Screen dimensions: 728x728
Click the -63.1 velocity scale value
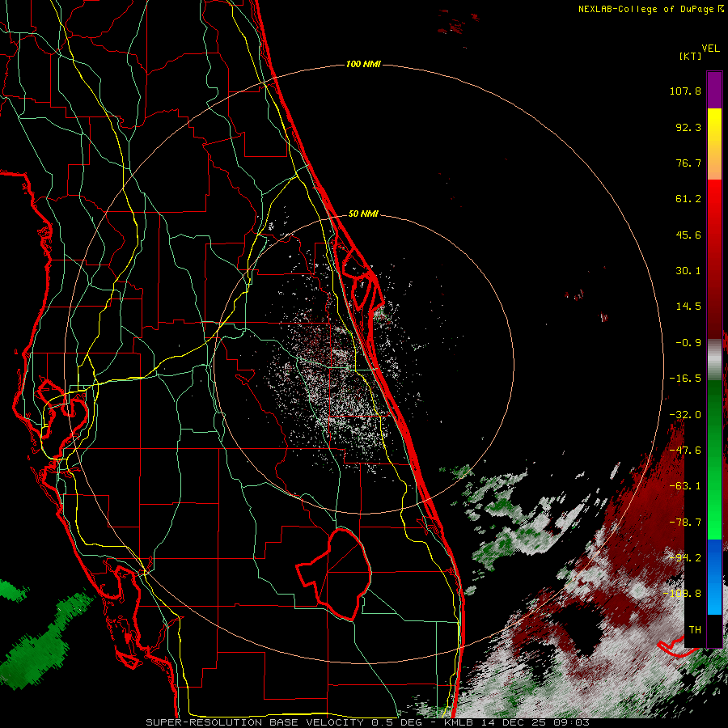[685, 486]
